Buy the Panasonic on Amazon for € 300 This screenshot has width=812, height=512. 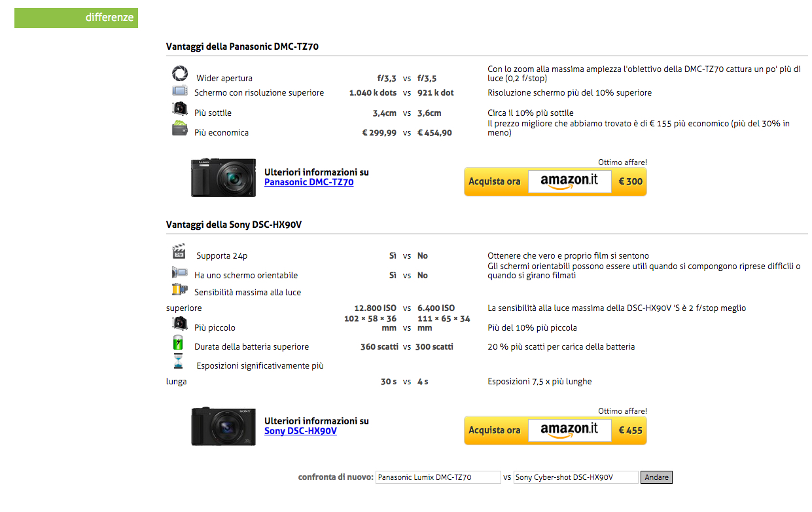(x=555, y=181)
